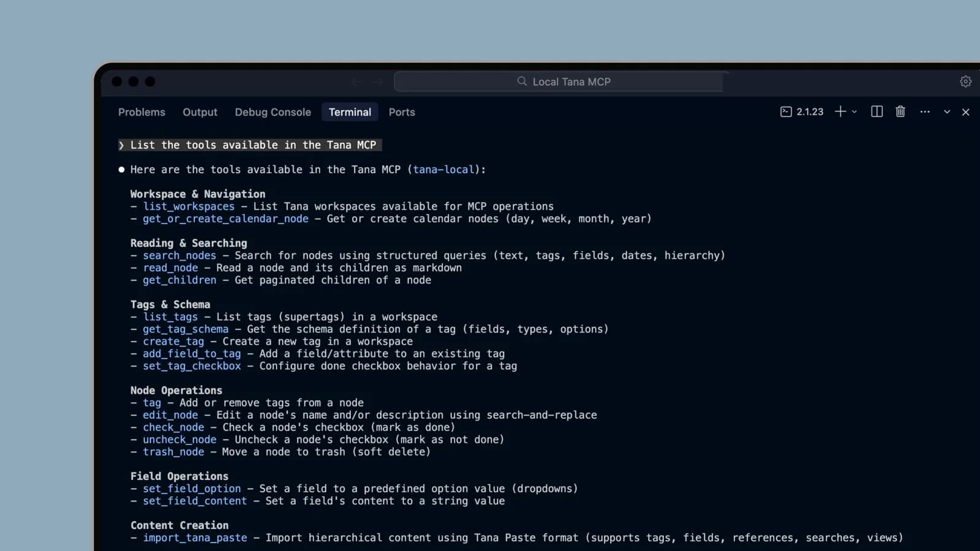Open more terminal actions via the ellipsis

tap(924, 112)
